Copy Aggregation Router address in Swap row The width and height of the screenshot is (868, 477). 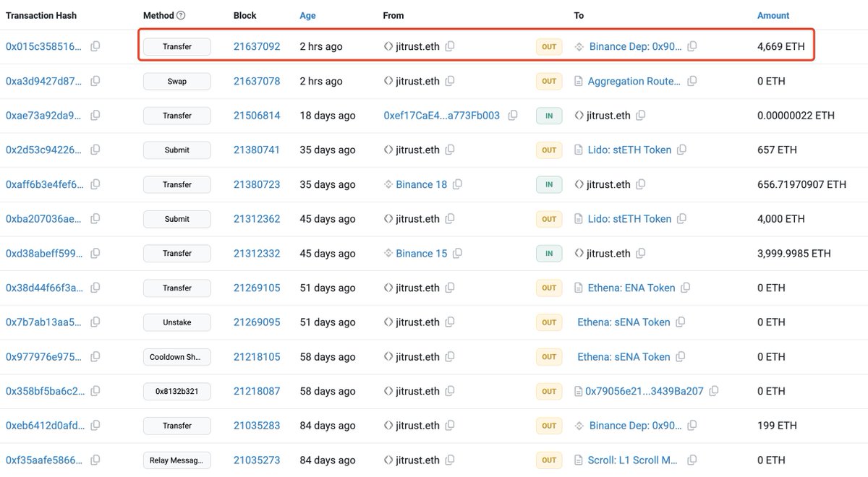tap(692, 81)
